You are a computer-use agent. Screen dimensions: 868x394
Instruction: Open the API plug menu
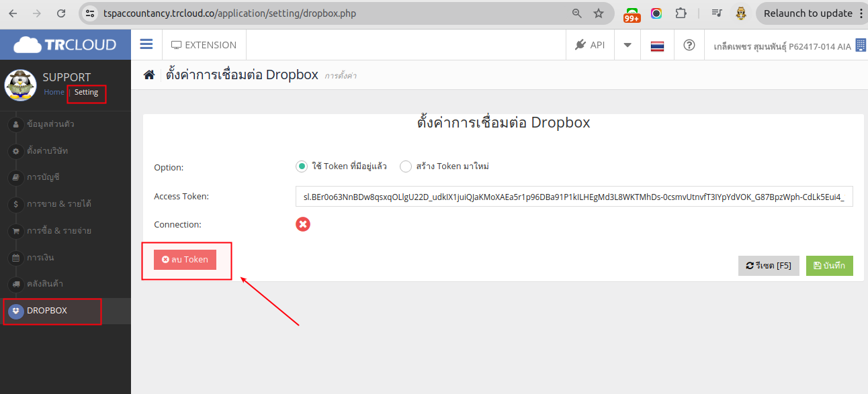pos(590,45)
